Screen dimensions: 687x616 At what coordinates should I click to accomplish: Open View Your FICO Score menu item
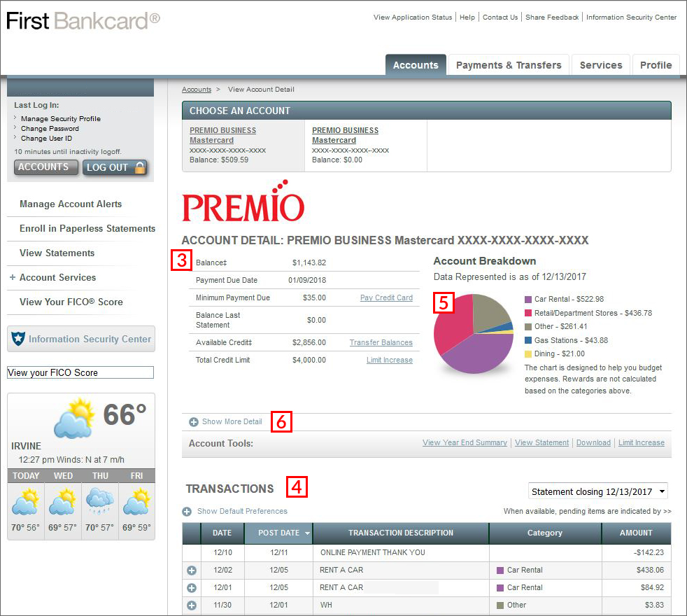71,302
